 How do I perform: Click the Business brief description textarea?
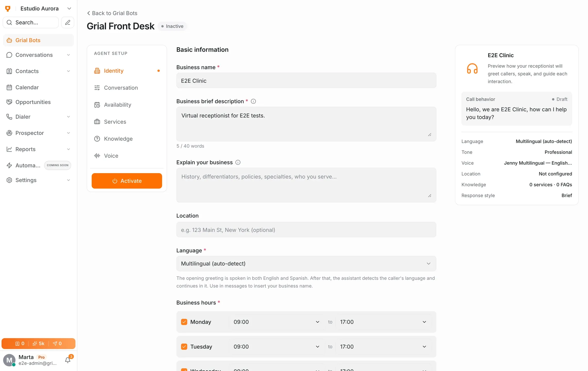pos(306,124)
